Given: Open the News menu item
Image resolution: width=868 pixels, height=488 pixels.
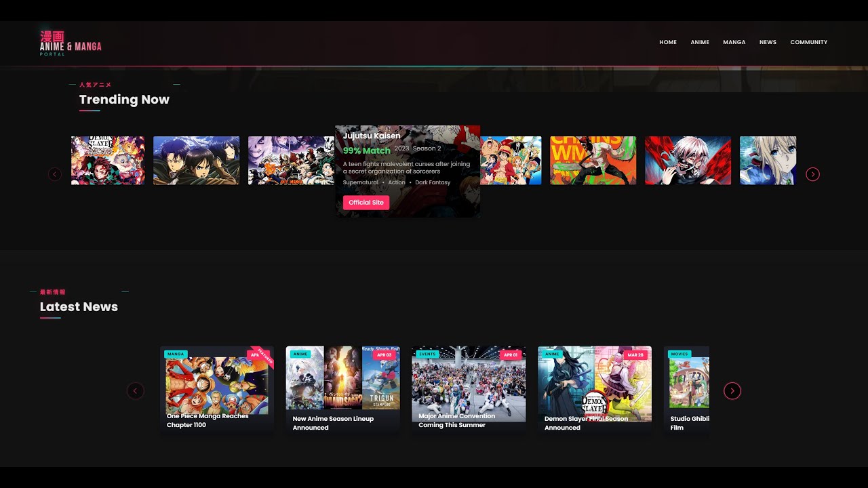Looking at the screenshot, I should (x=768, y=42).
